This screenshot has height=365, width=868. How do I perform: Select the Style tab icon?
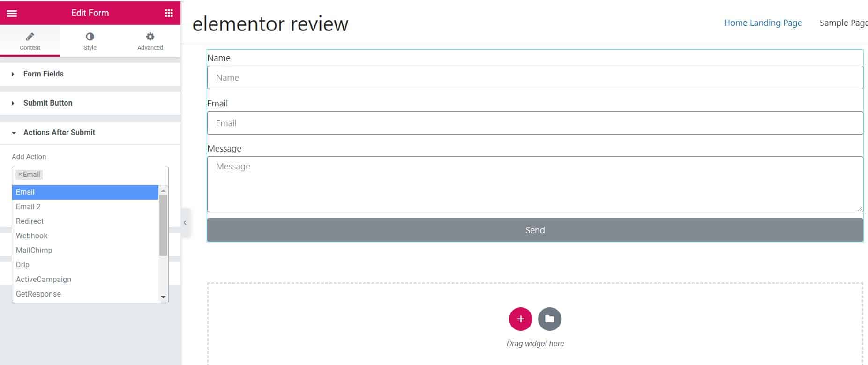90,36
